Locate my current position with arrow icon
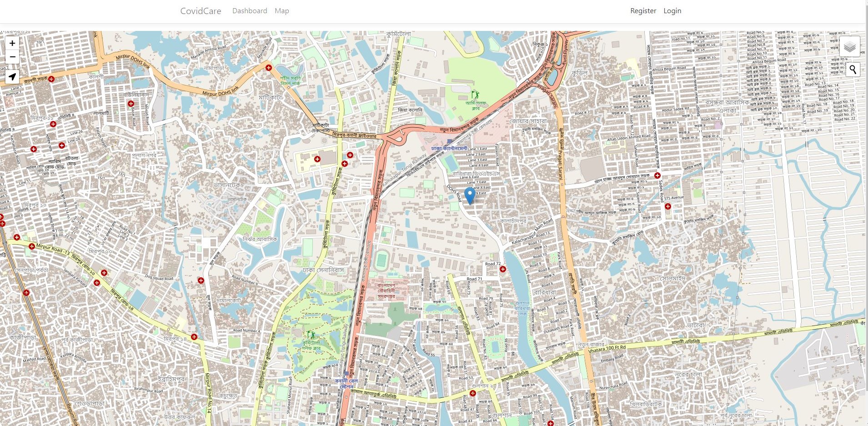 coord(12,77)
